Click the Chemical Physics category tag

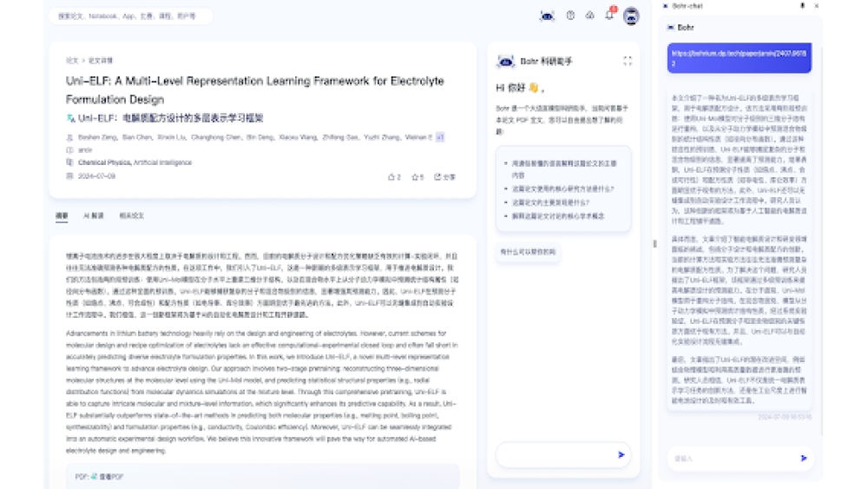tap(105, 162)
